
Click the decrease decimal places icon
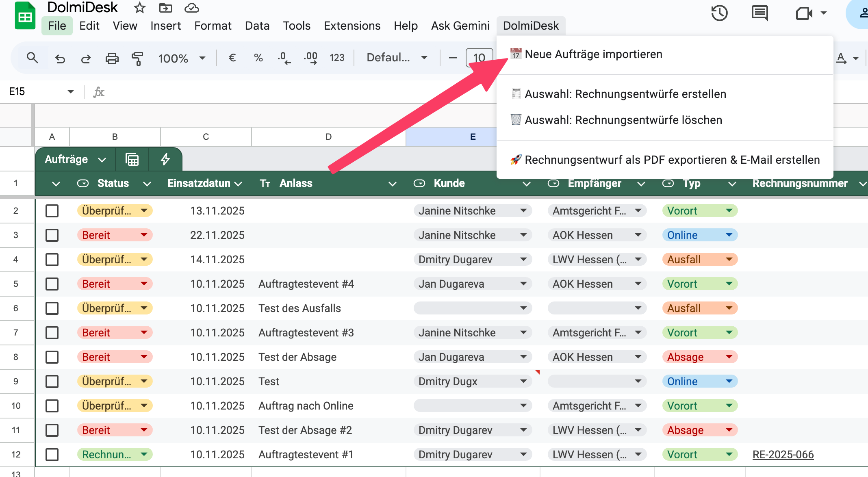[x=284, y=58]
